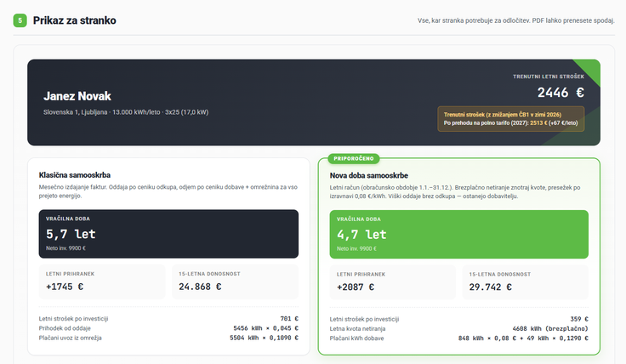Click 'Plačani uvoz iz omrežja' row label
Viewport: 626px width, 364px height.
(x=71, y=338)
